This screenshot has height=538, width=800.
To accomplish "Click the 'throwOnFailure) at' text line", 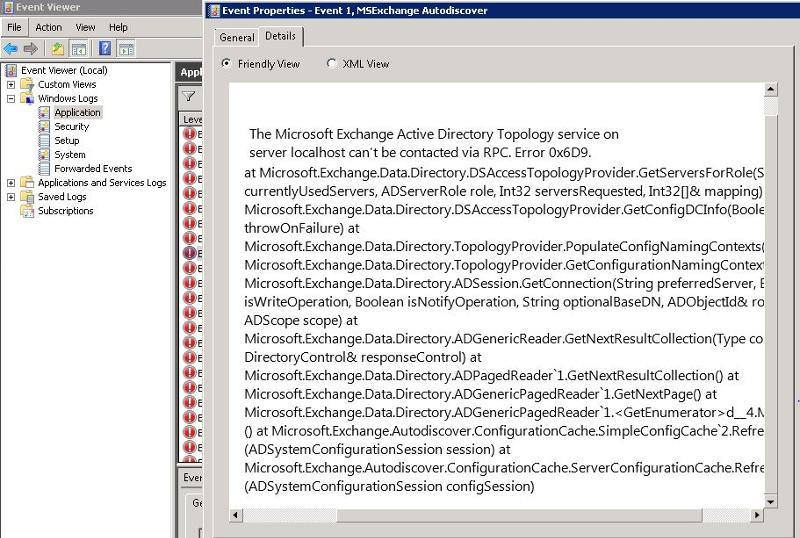I will click(302, 228).
